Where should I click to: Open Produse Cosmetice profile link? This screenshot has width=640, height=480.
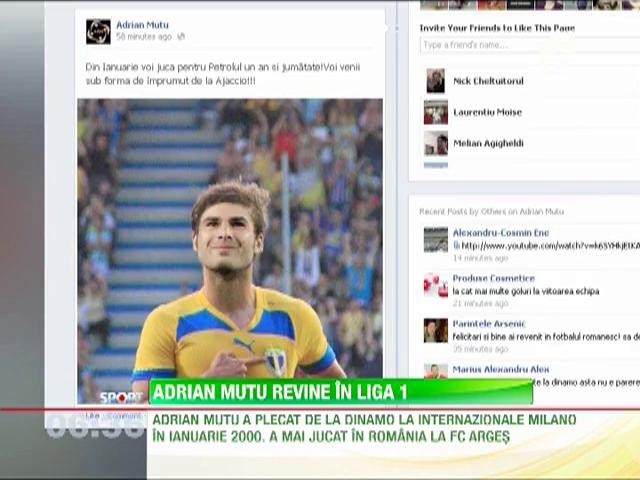tap(493, 278)
